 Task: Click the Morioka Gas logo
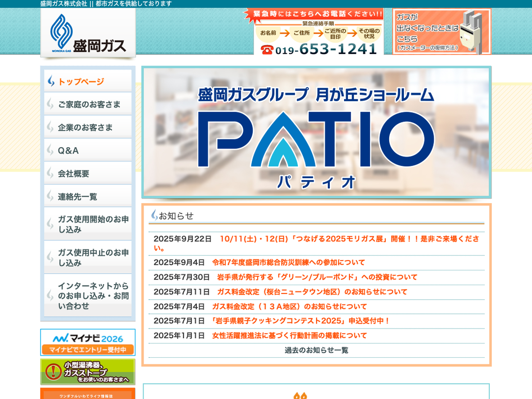(x=88, y=33)
